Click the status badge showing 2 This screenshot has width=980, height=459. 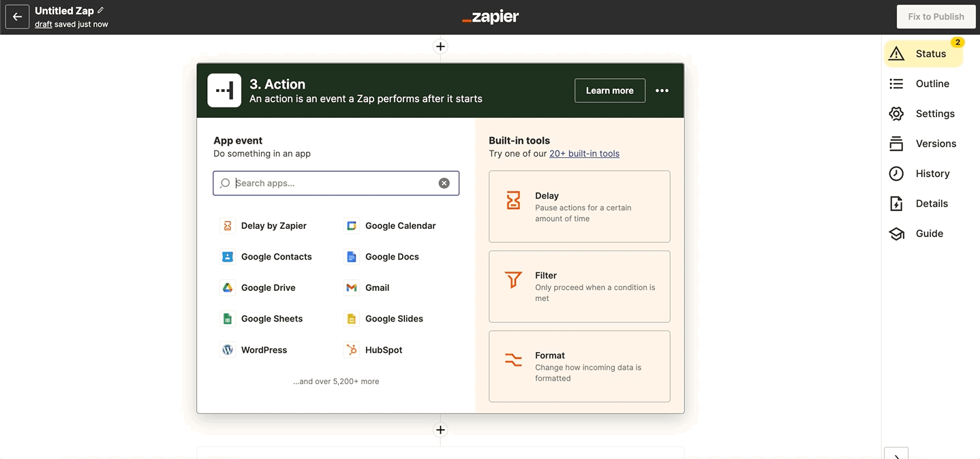[x=958, y=42]
